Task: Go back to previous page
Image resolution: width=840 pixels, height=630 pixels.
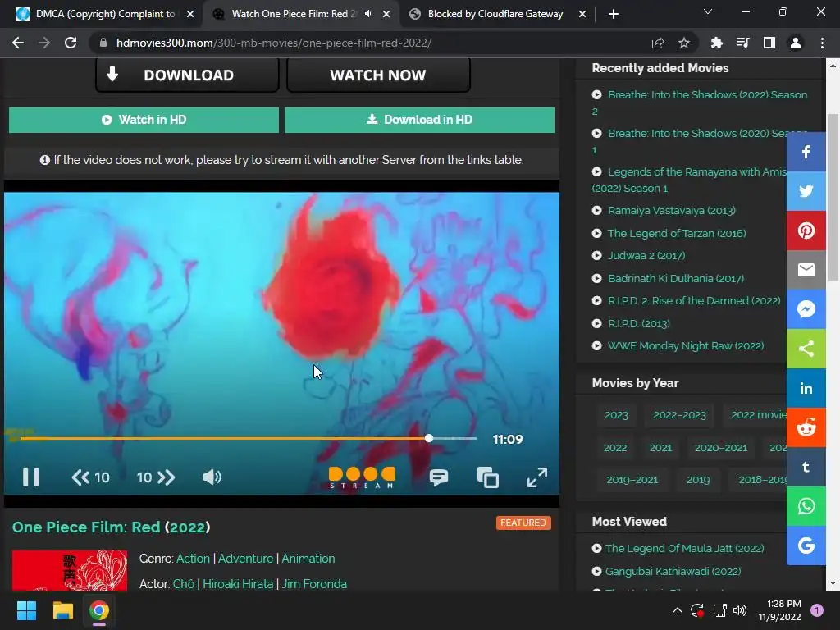Action: tap(18, 43)
